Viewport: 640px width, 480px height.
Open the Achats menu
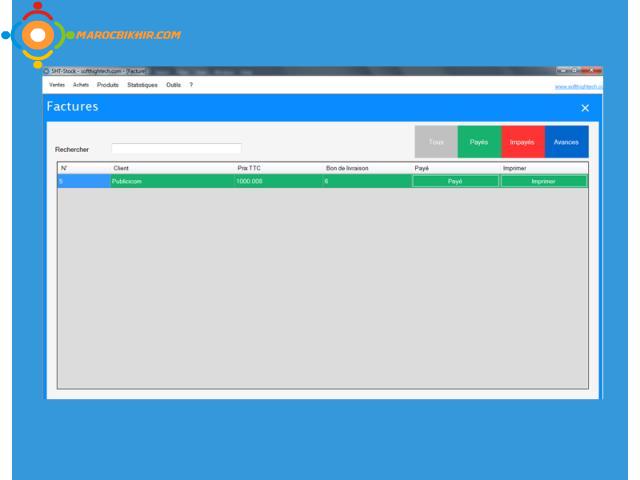point(81,85)
